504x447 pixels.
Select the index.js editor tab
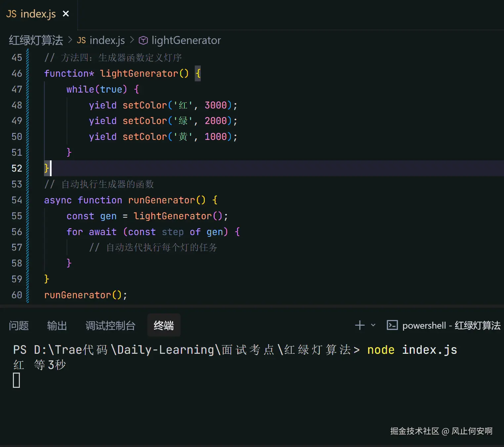point(38,14)
